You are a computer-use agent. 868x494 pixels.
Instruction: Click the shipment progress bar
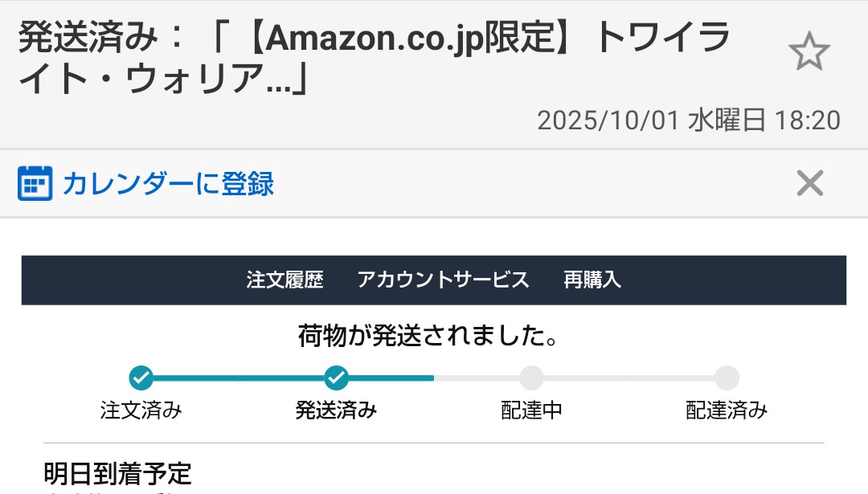(434, 378)
